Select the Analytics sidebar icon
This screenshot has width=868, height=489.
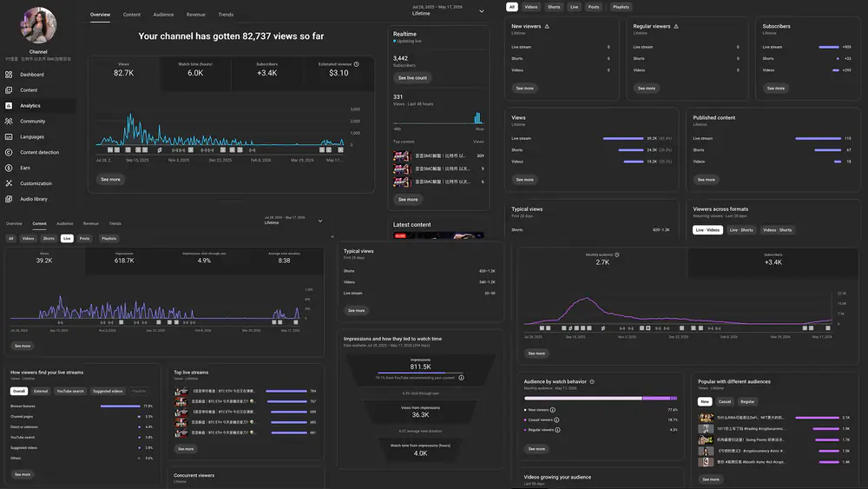tap(9, 105)
